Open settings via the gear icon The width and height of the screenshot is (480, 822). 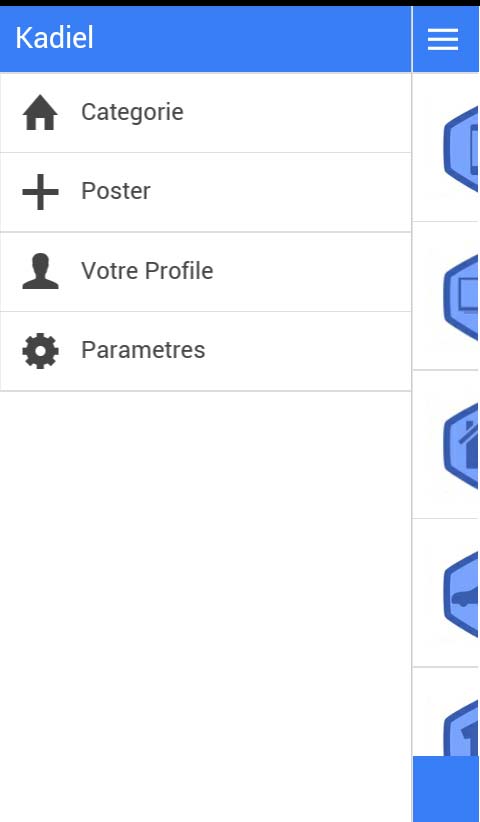point(40,351)
